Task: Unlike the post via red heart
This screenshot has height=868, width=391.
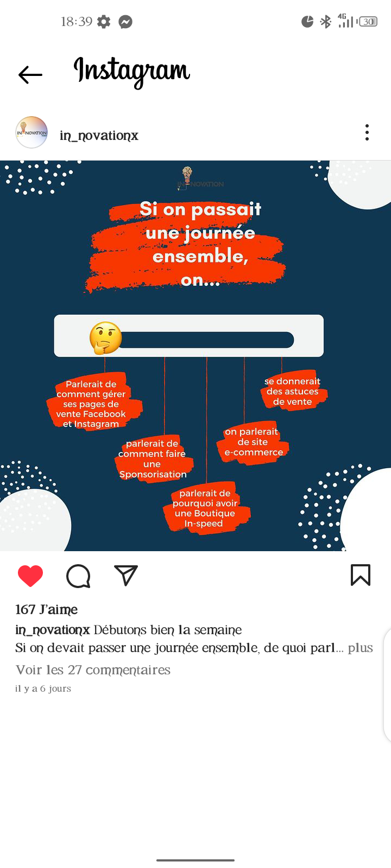Action: [x=30, y=576]
